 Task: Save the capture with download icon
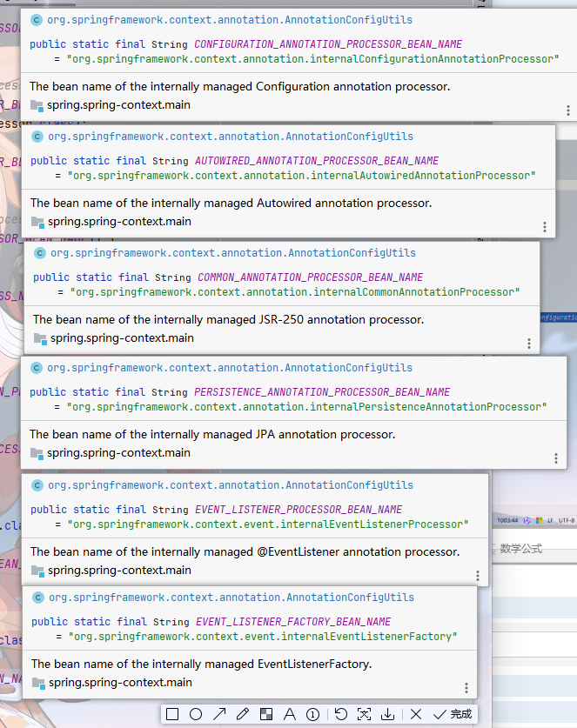pyautogui.click(x=387, y=714)
